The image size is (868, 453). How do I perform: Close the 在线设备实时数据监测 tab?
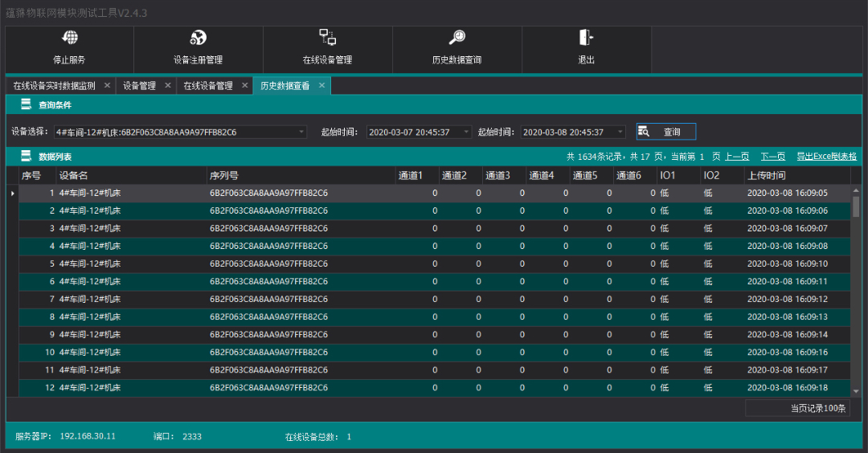coord(107,85)
